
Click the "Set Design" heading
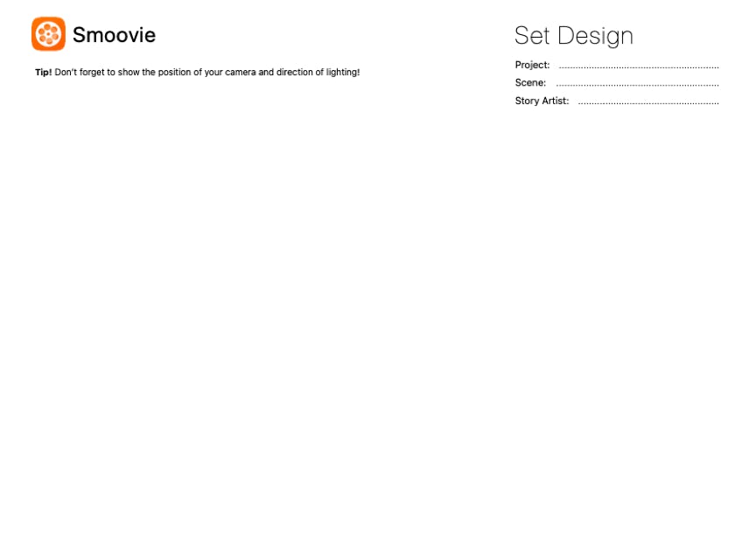(x=573, y=36)
